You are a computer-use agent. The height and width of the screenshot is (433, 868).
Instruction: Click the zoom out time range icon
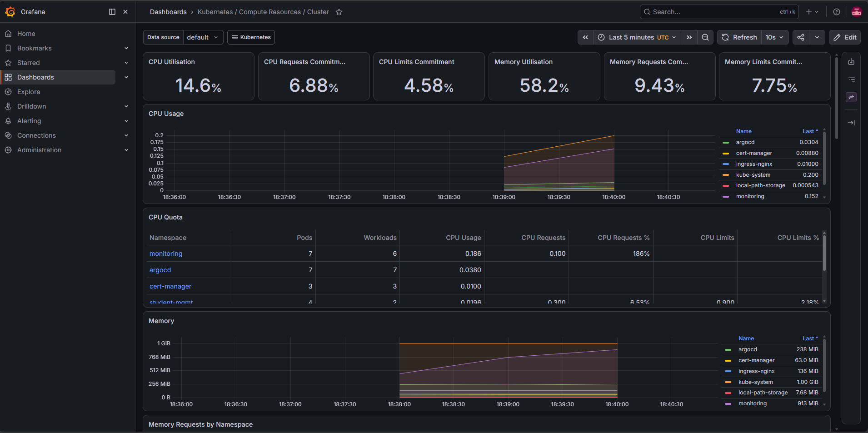[x=705, y=37]
